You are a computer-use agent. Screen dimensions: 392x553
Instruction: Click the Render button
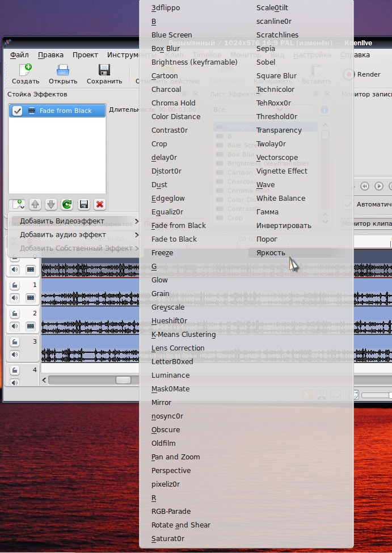(363, 74)
